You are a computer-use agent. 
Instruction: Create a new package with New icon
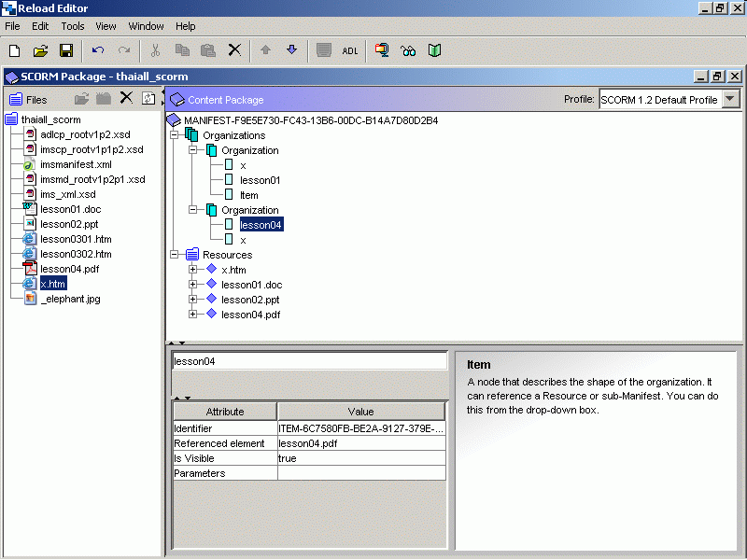point(14,50)
